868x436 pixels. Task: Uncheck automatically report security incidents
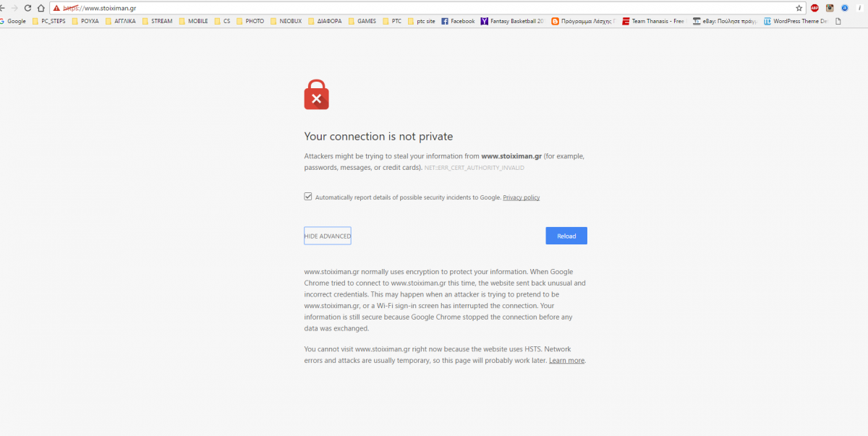click(308, 197)
